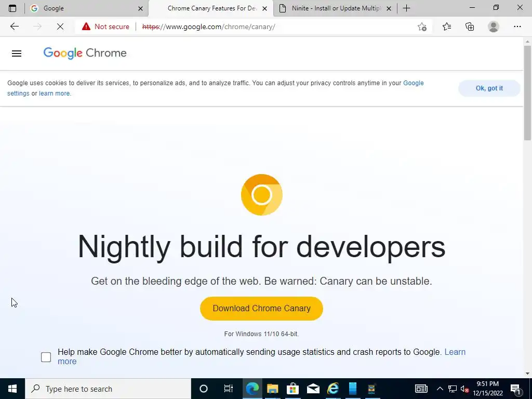Click the Chrome Canary yellow logo
The height and width of the screenshot is (399, 532).
pos(262,195)
